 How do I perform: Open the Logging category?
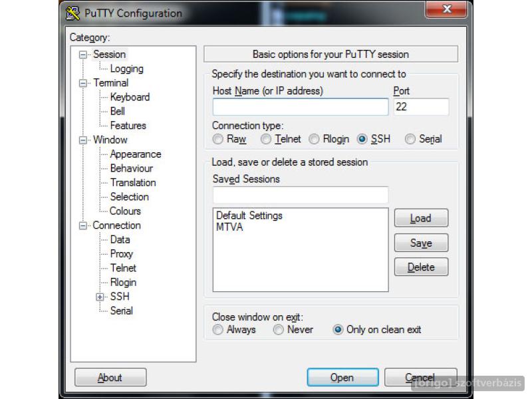pos(126,68)
